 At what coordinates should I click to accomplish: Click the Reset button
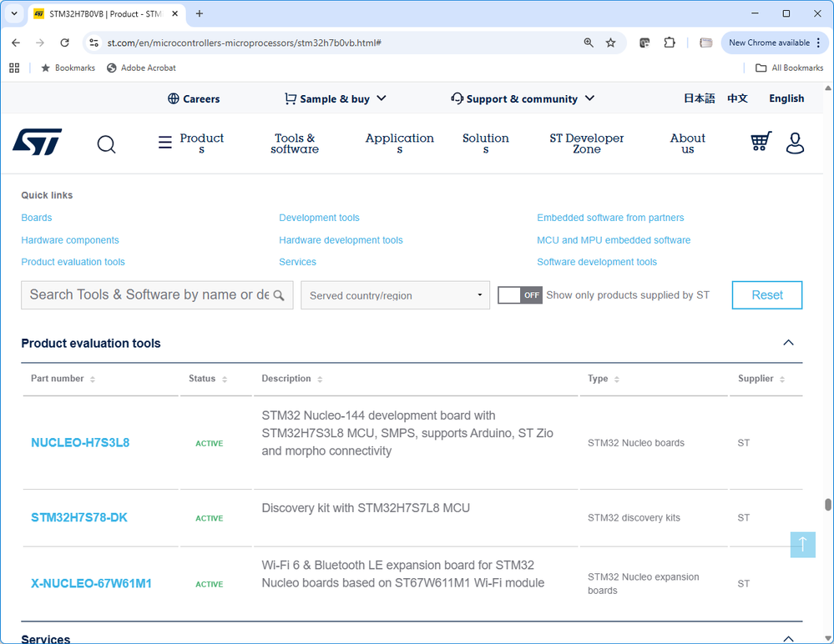tap(767, 295)
